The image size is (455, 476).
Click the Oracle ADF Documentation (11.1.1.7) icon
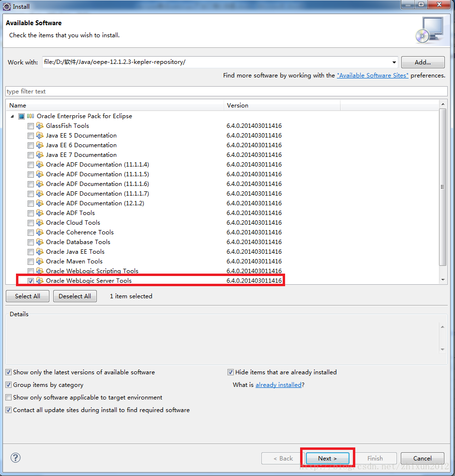40,194
